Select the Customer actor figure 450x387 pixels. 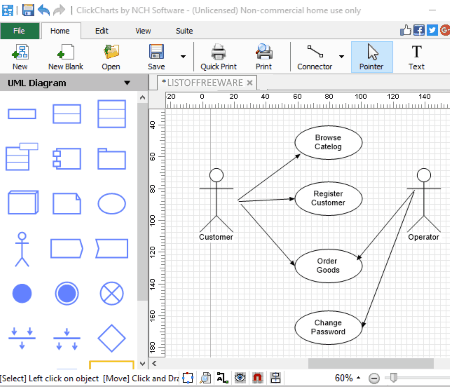pos(216,200)
